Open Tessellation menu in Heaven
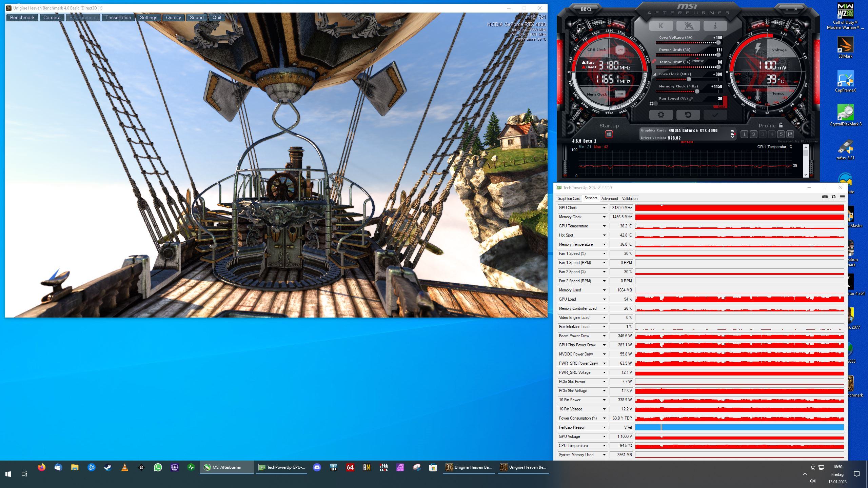The width and height of the screenshot is (868, 488). tap(118, 18)
